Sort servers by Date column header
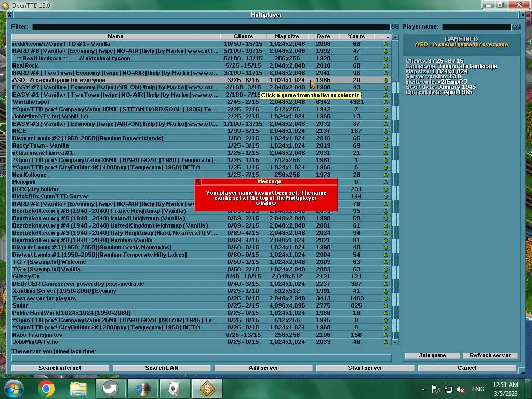This screenshot has width=532, height=399. 323,37
